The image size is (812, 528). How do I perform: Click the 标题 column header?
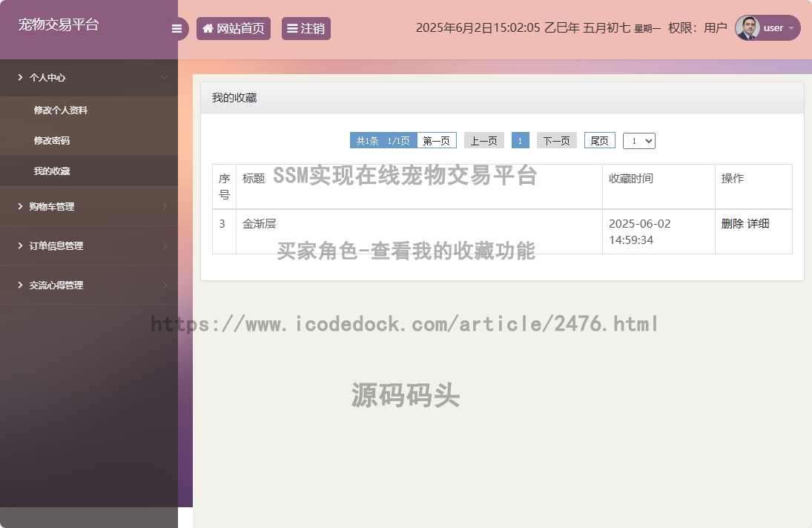pyautogui.click(x=419, y=187)
